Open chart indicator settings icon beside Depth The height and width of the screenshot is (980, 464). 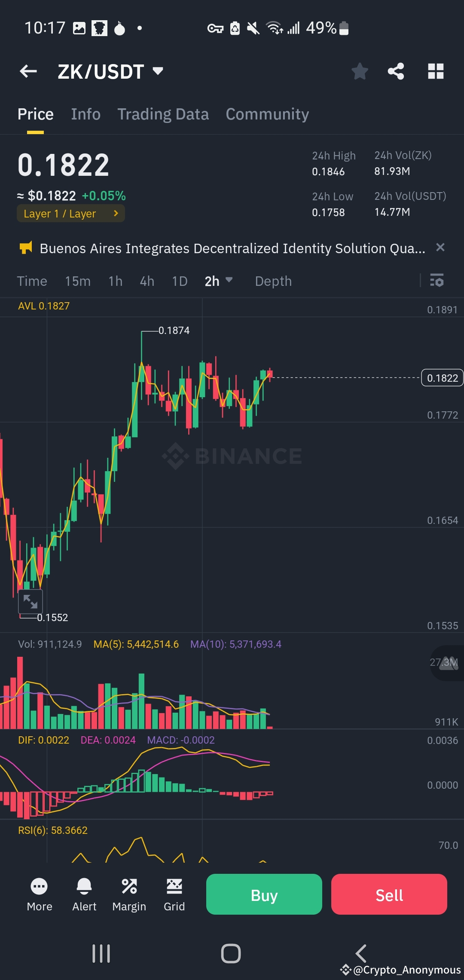click(437, 281)
